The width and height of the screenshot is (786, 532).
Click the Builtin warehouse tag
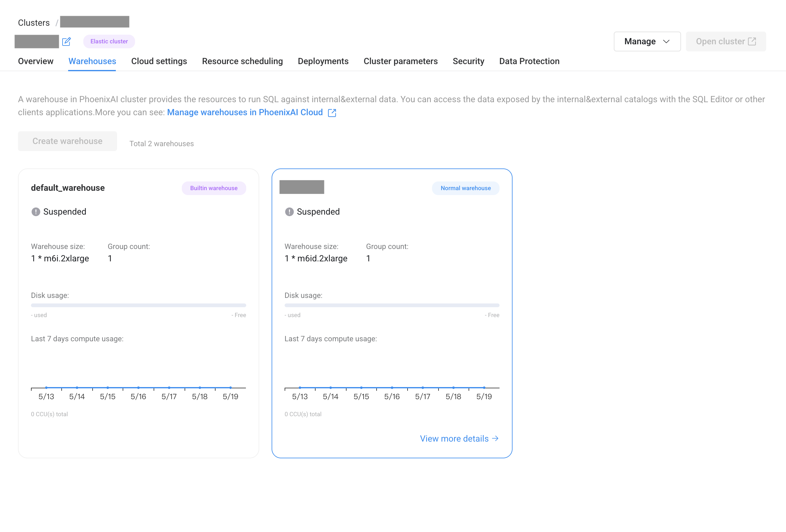214,188
